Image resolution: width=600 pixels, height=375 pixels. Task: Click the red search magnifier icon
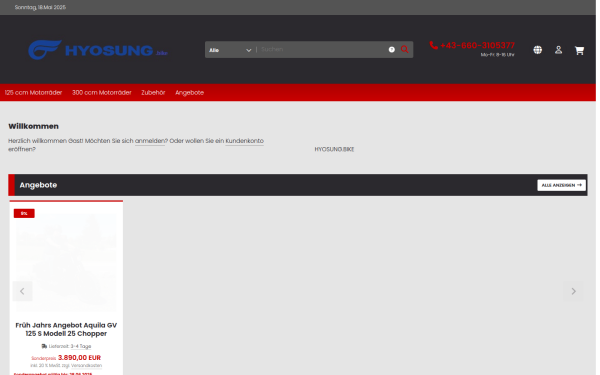click(x=404, y=49)
